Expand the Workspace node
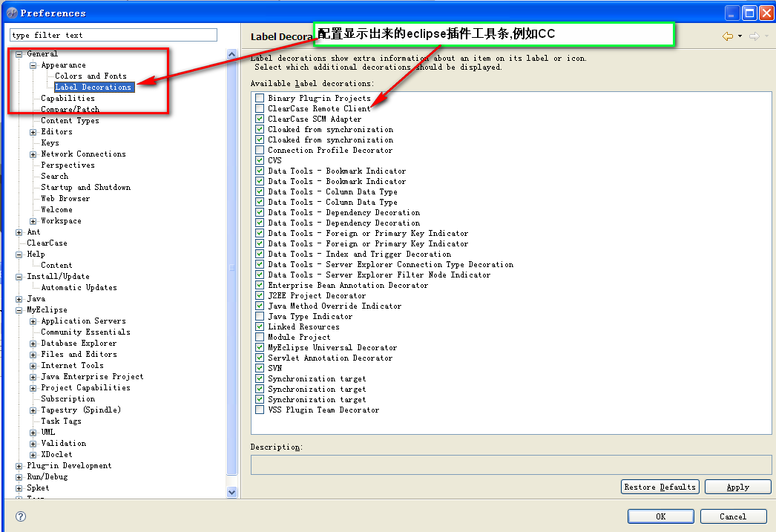 (x=33, y=221)
